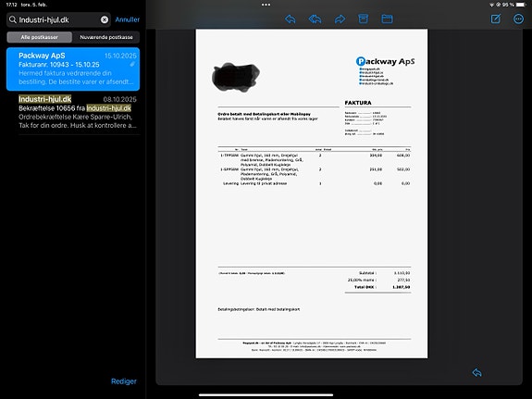Tap the battery indicator in the status bar
This screenshot has height=399, width=532.
521,5
